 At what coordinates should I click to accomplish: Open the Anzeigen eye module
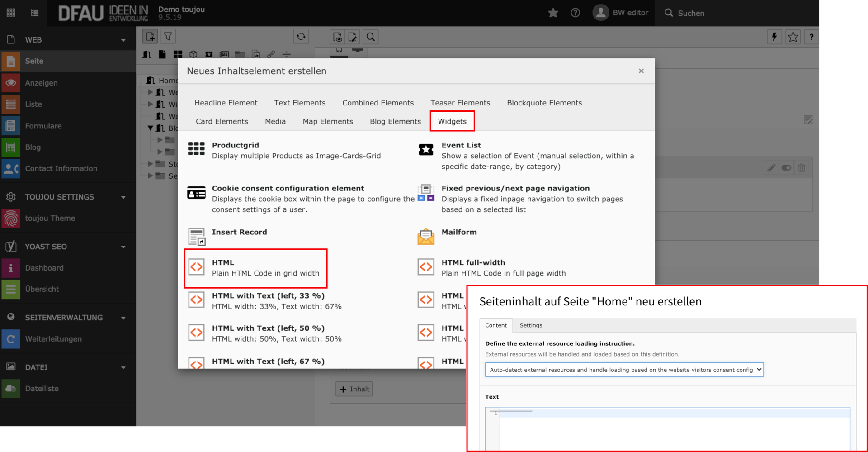tap(11, 83)
